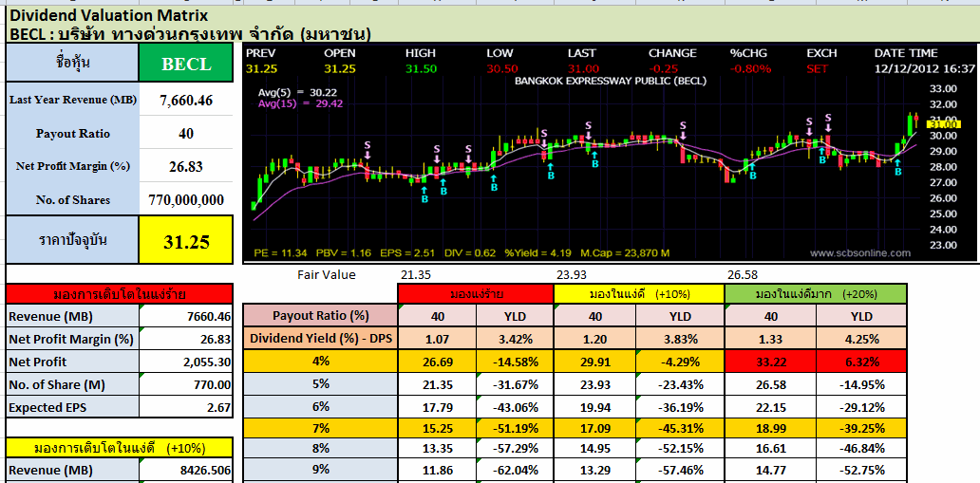
Task: Click the price cell 18.99
Action: 771,429
